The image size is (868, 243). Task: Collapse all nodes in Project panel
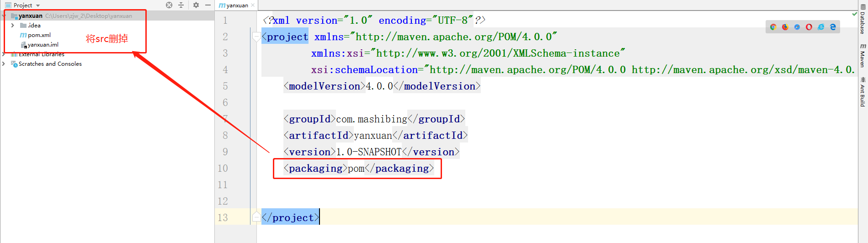tap(181, 5)
